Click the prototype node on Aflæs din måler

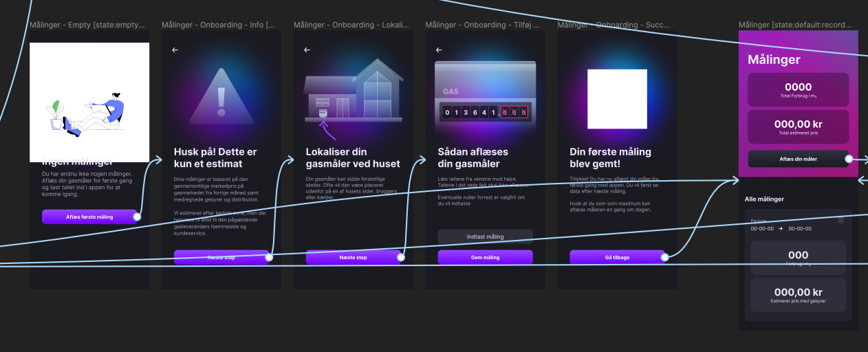[x=849, y=159]
